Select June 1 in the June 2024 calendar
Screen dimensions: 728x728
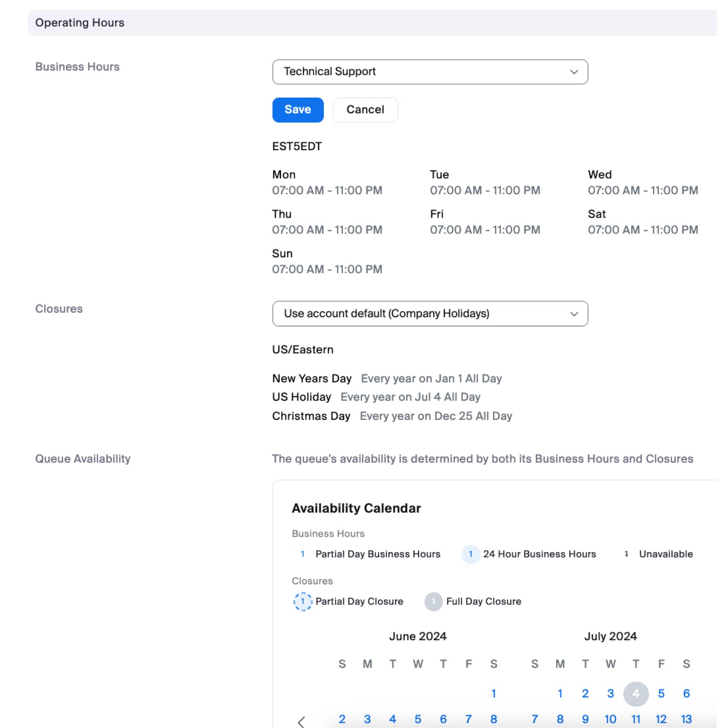[x=493, y=693]
